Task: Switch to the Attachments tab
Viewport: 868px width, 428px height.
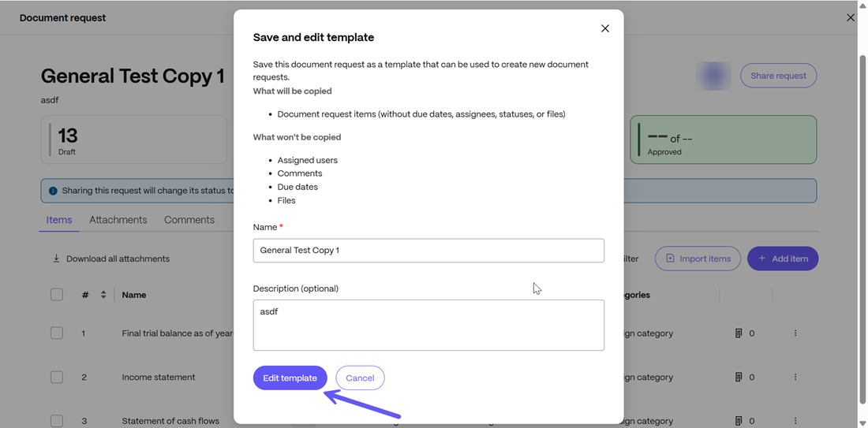Action: coord(118,220)
